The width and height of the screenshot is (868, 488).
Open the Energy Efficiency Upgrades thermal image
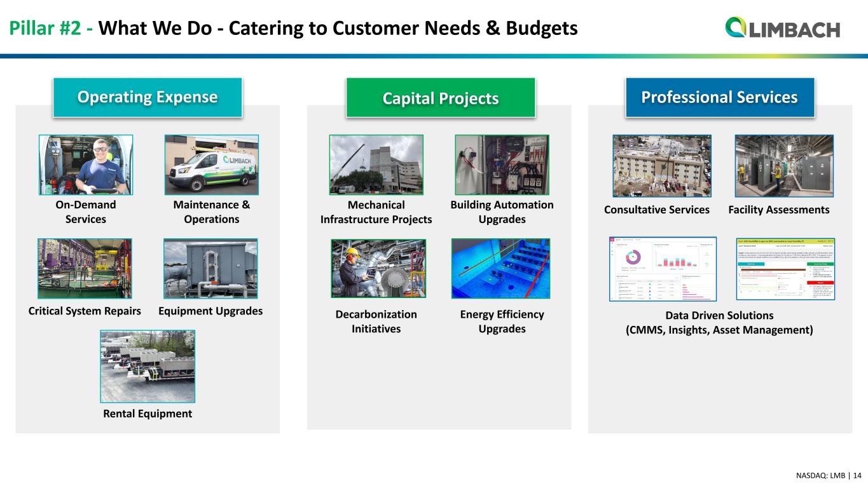click(500, 268)
